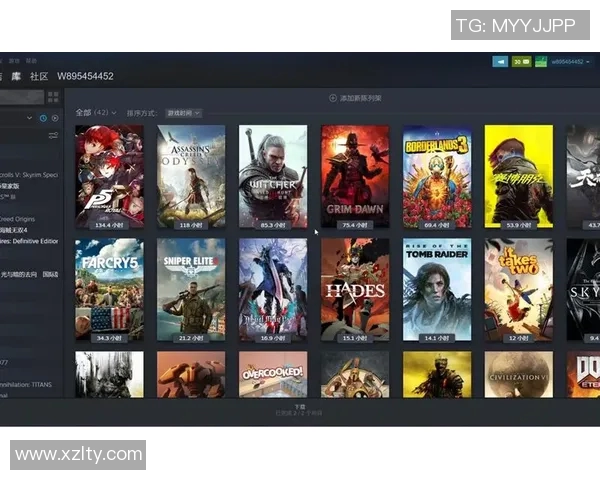600x480 pixels.
Task: Open the sort-by 游戏时间 dropdown
Action: (x=183, y=113)
